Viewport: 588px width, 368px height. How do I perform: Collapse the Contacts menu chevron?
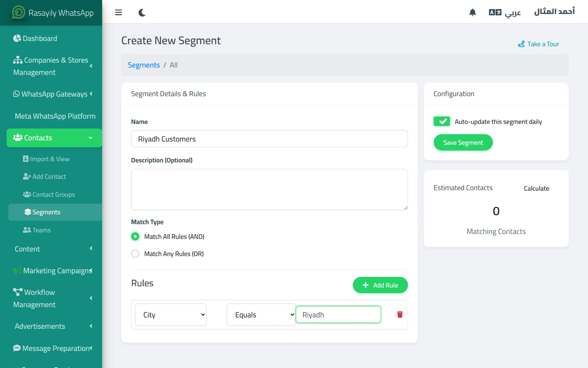[90, 138]
